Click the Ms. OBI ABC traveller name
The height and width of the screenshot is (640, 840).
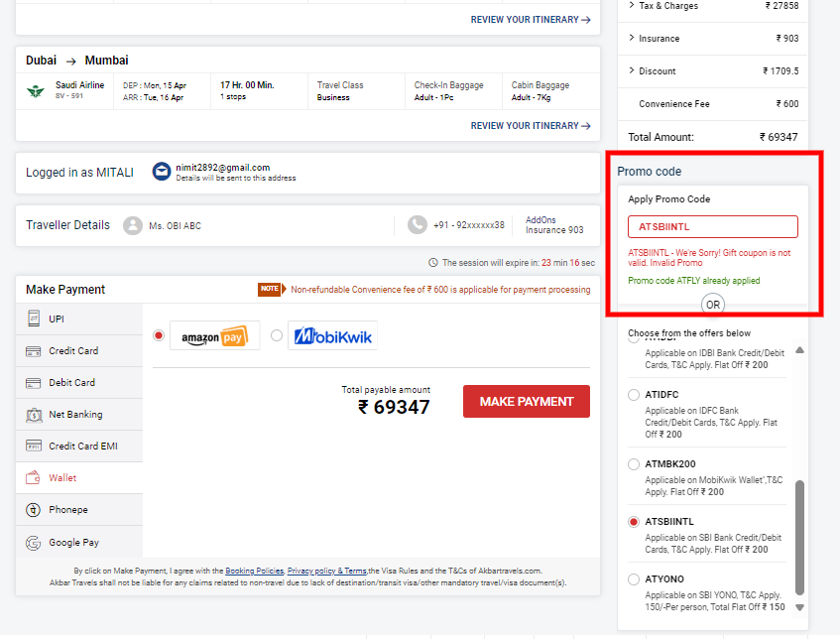176,226
